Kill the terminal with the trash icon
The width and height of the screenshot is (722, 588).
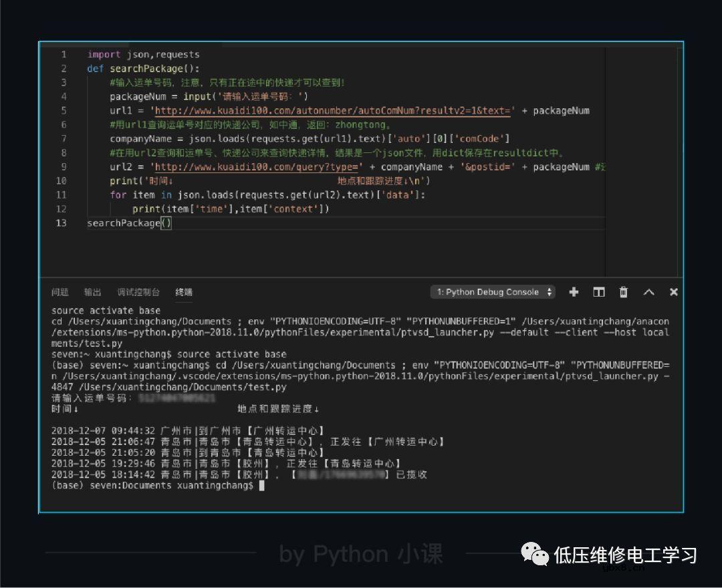coord(623,292)
